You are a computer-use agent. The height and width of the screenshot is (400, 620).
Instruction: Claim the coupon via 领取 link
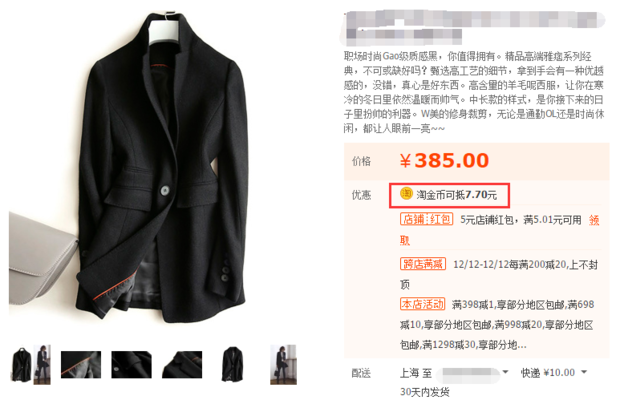click(x=594, y=220)
